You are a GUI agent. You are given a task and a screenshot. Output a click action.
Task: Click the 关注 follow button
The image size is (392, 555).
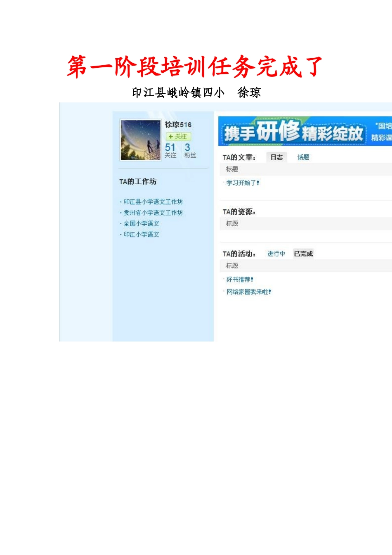pos(178,136)
